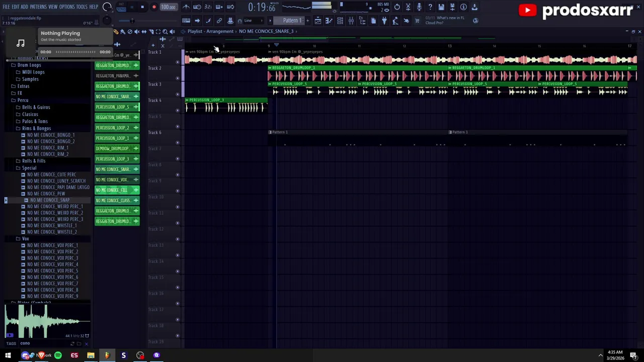This screenshot has height=362, width=644.
Task: Click the stamp tool icon in toolbar
Action: coord(230,21)
